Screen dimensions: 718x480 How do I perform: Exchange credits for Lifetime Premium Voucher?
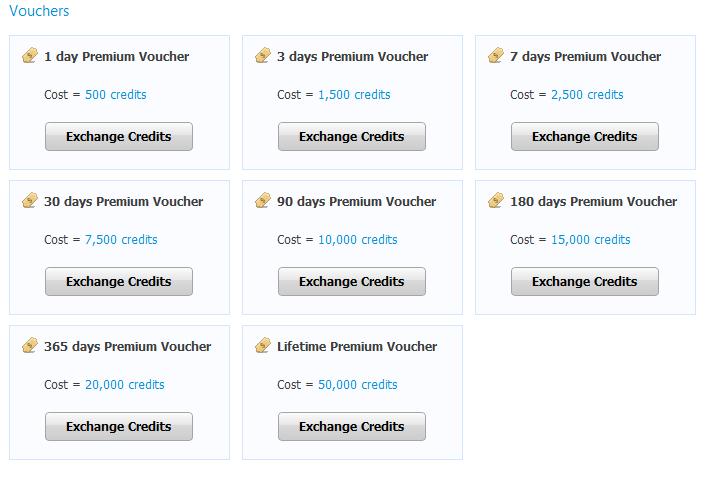pos(352,427)
